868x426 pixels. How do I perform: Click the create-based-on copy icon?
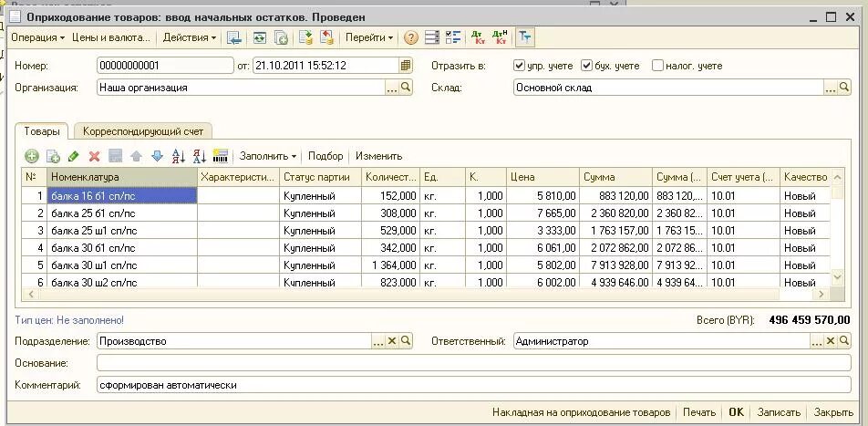click(281, 37)
